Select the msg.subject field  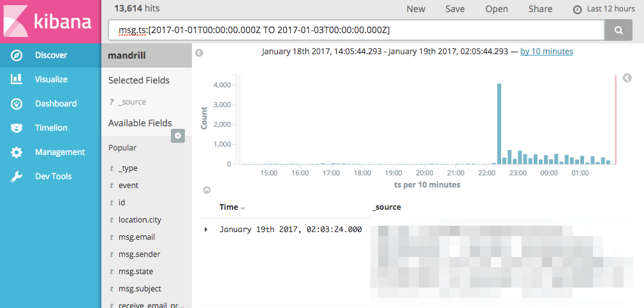pyautogui.click(x=140, y=289)
